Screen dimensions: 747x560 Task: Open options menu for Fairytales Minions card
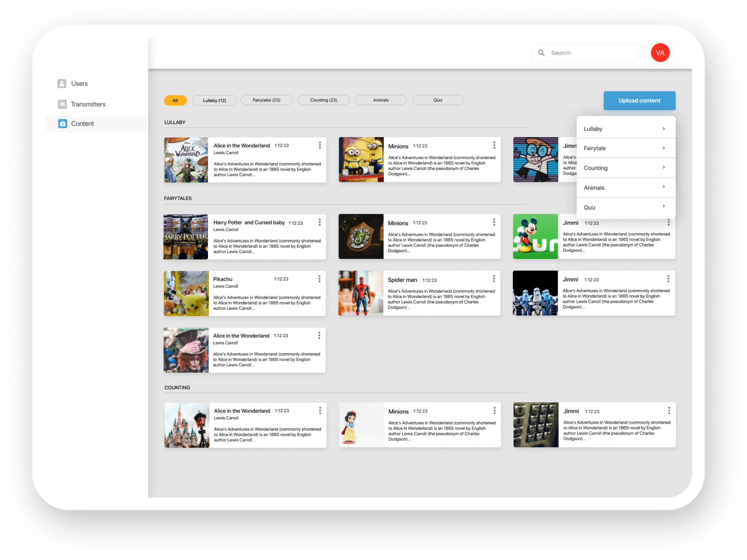[494, 222]
